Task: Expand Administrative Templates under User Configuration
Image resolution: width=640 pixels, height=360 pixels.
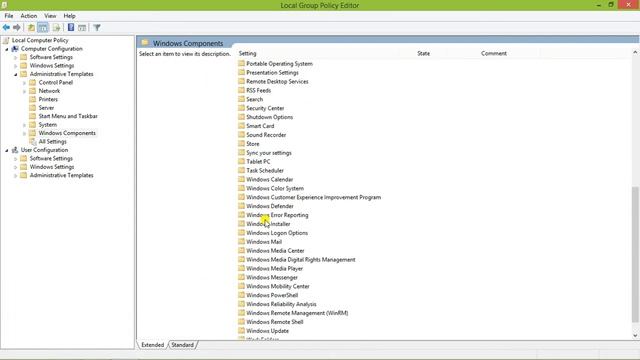Action: click(16, 176)
